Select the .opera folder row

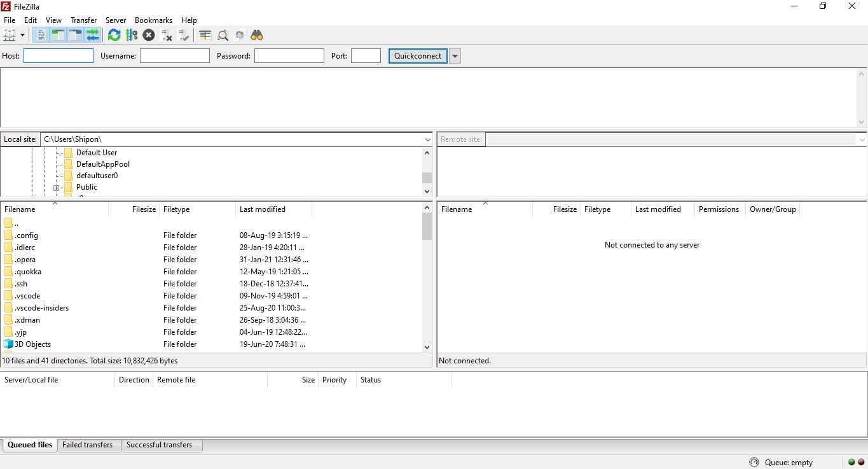[x=211, y=260]
